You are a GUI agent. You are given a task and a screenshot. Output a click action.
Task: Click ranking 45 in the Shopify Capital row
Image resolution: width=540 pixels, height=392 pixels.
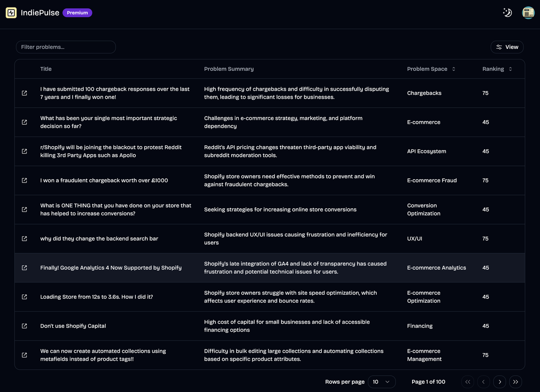(x=486, y=326)
